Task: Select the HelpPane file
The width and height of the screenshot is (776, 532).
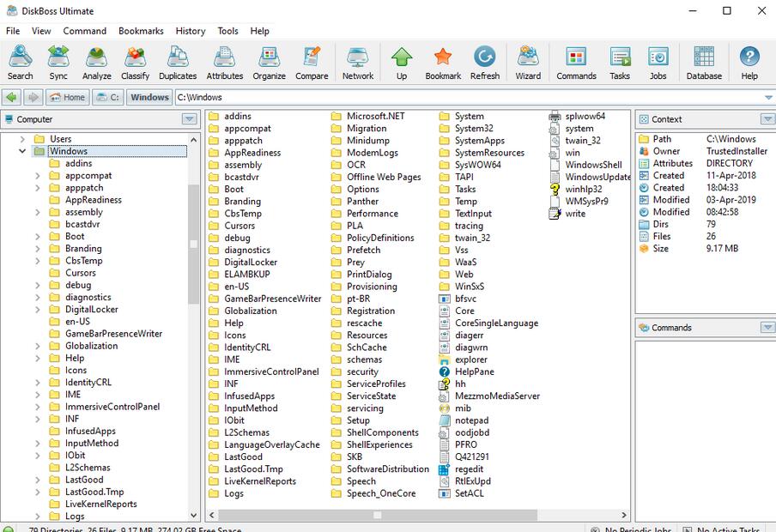Action: point(467,372)
